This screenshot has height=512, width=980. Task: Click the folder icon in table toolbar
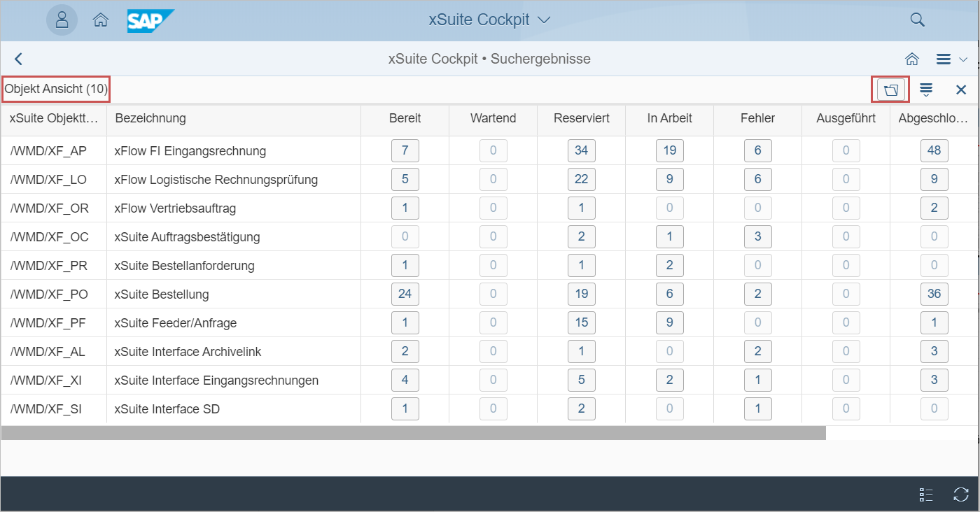tap(890, 90)
